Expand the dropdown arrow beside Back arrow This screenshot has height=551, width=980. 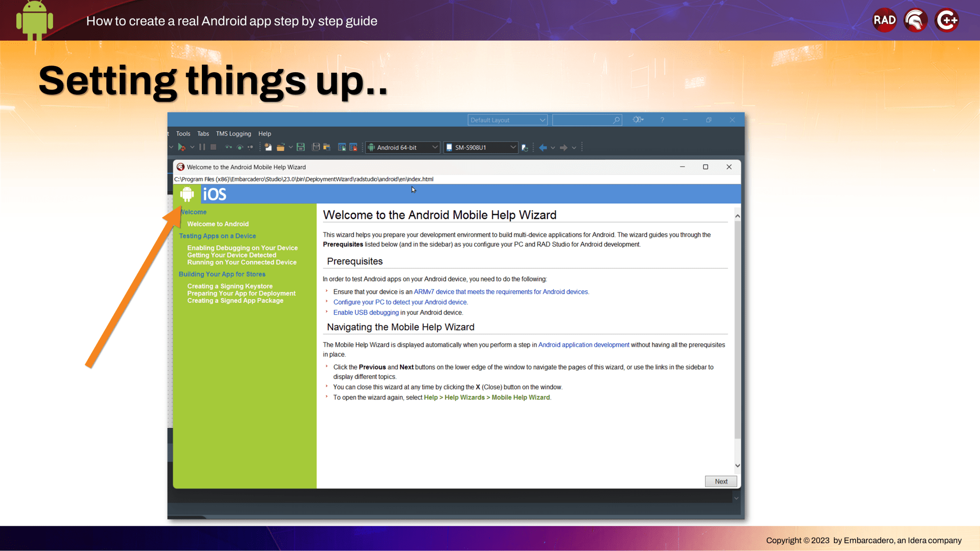pos(553,148)
